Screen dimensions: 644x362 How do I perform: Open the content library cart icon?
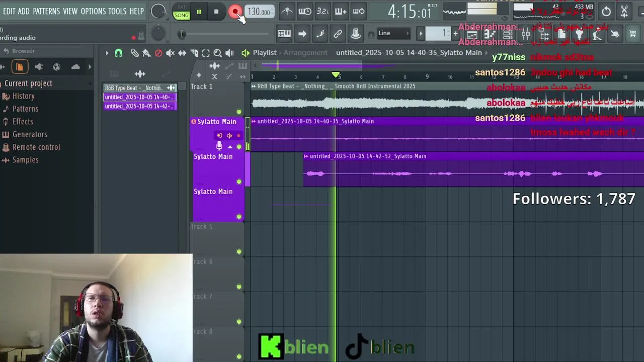[633, 34]
